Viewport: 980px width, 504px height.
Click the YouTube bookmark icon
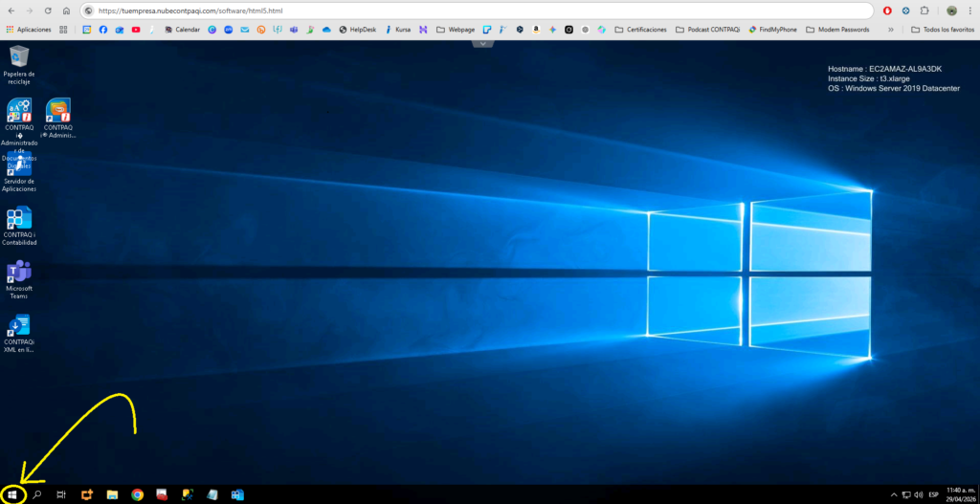tap(136, 30)
